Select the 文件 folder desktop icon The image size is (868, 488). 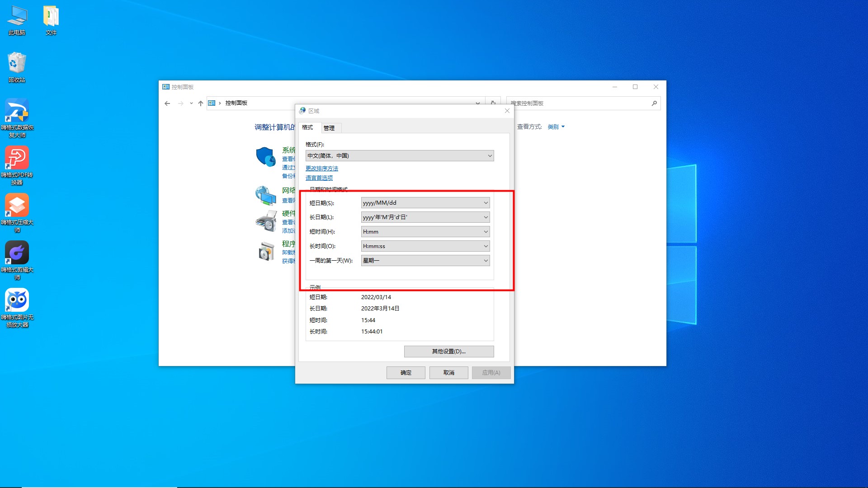(51, 20)
